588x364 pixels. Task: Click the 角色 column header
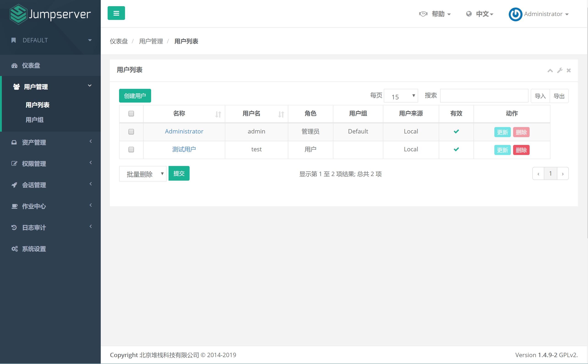310,113
